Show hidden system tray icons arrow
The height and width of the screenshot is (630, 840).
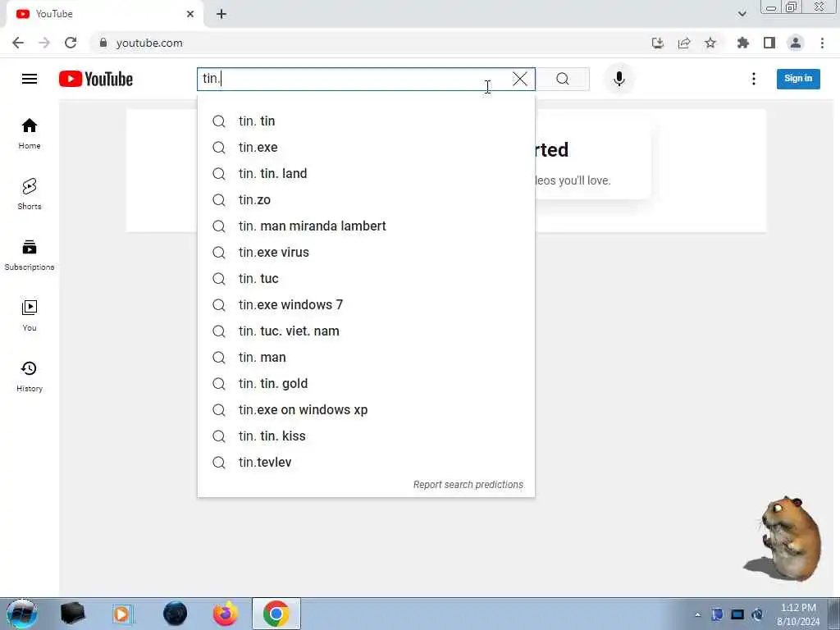(x=697, y=614)
